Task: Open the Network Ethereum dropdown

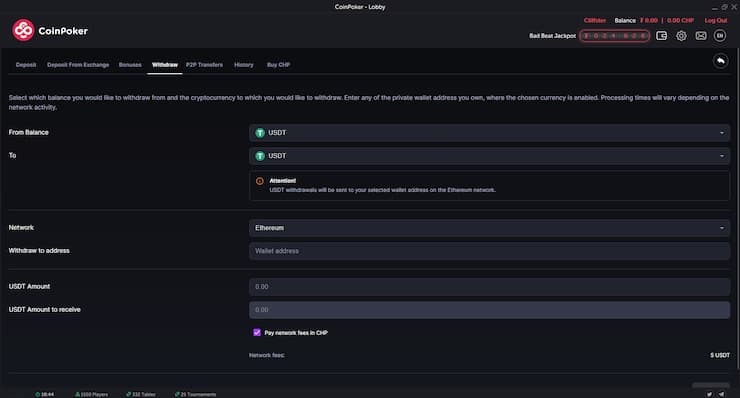Action: click(489, 228)
